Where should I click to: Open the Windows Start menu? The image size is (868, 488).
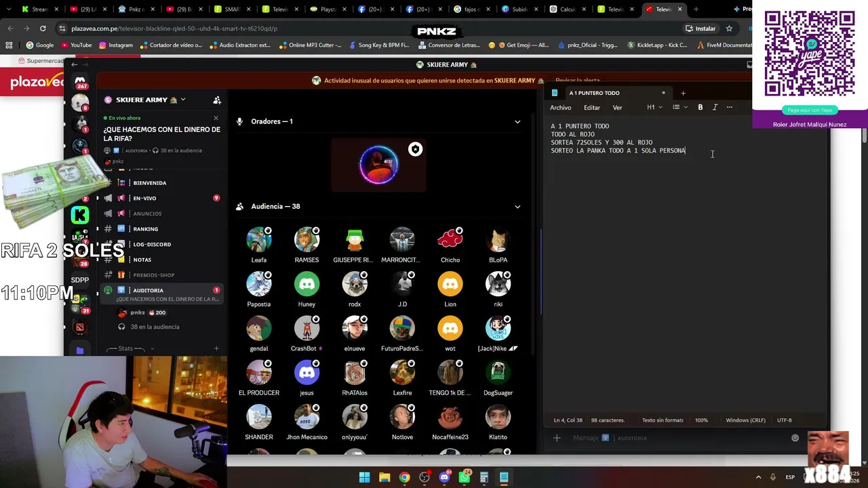point(364,477)
